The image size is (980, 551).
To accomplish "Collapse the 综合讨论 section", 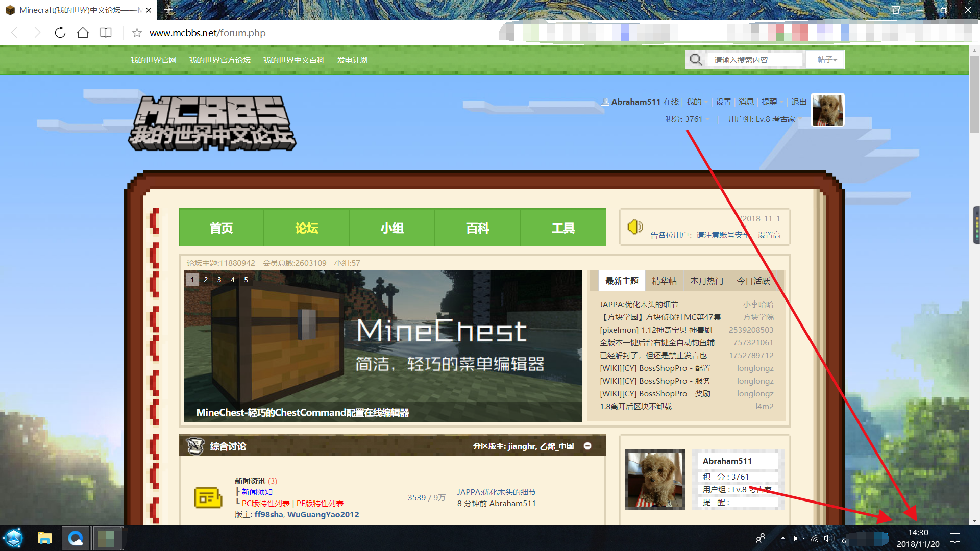I will pos(587,446).
